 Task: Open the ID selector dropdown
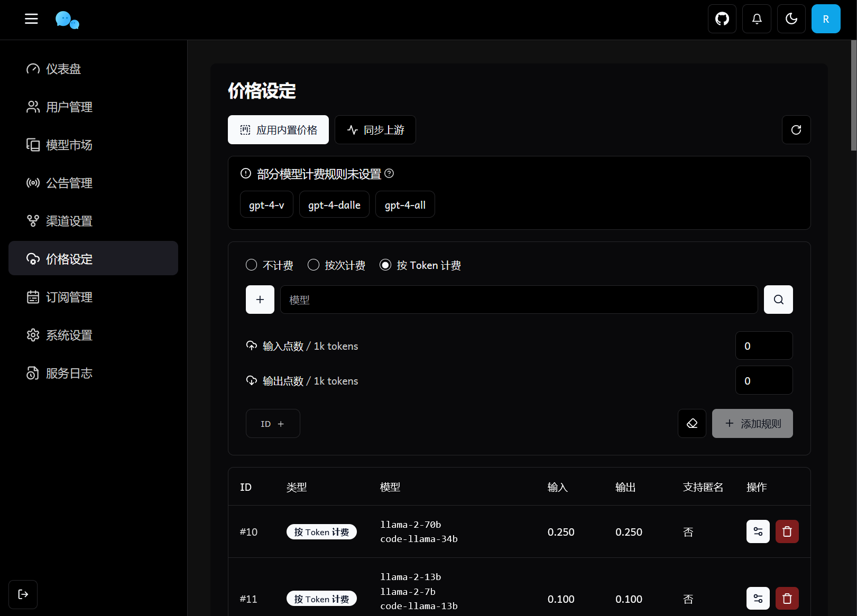point(273,423)
